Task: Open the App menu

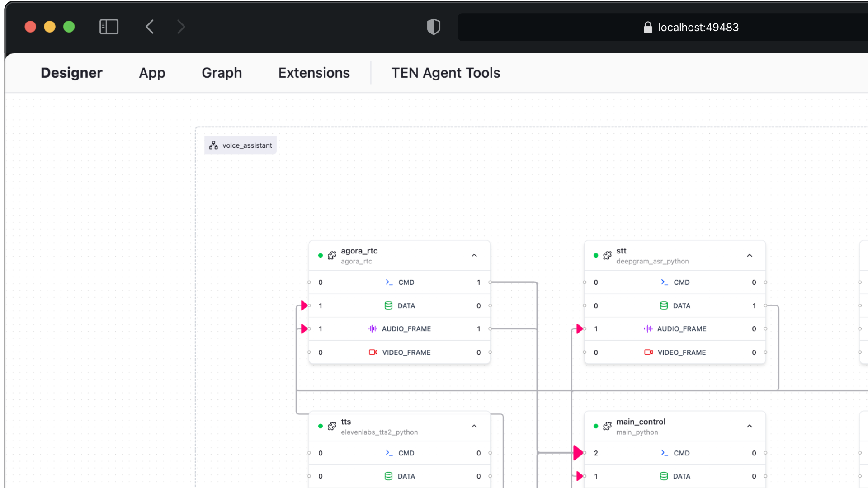Action: pyautogui.click(x=152, y=73)
